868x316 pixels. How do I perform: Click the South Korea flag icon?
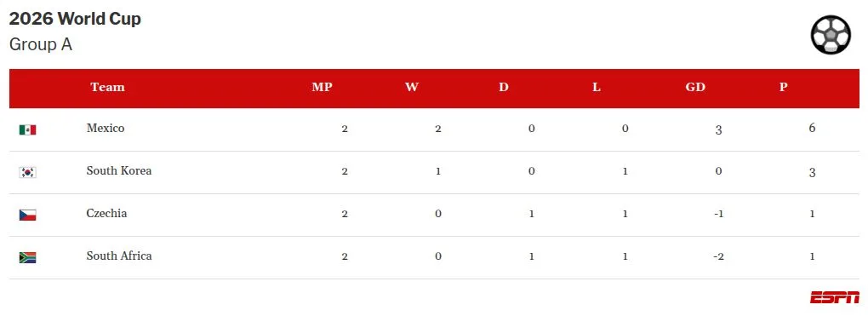tap(28, 172)
